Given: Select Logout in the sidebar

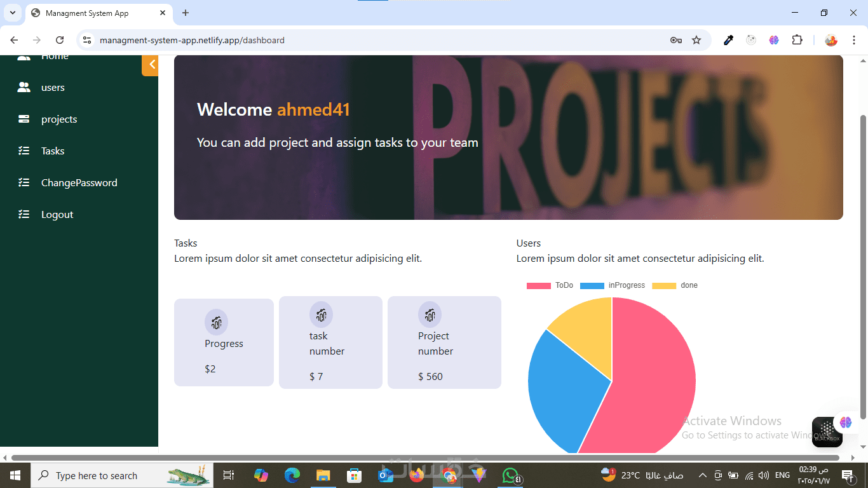Looking at the screenshot, I should point(57,215).
